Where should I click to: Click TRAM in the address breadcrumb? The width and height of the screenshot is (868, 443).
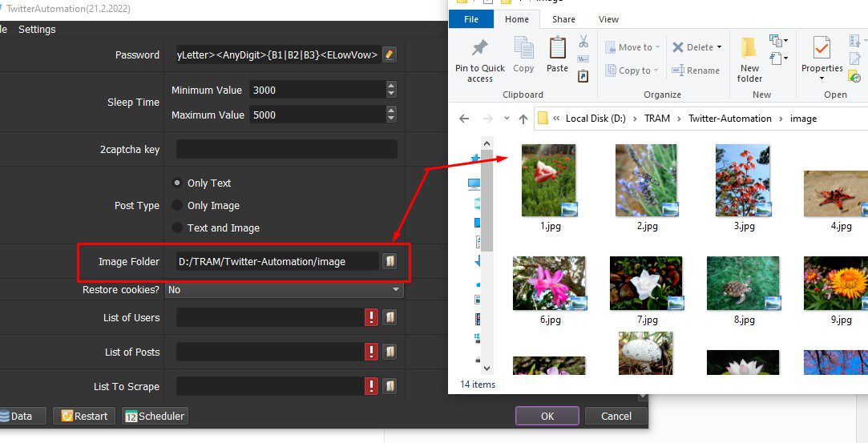click(657, 119)
